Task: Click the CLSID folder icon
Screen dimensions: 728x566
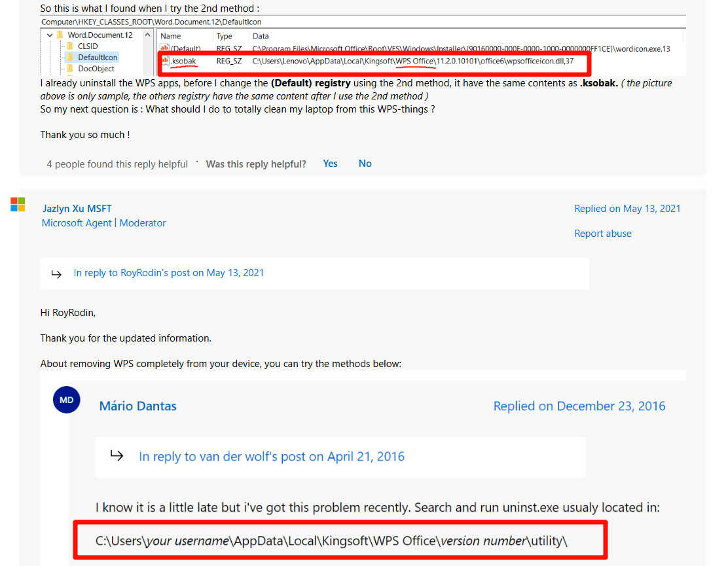Action: tap(71, 46)
